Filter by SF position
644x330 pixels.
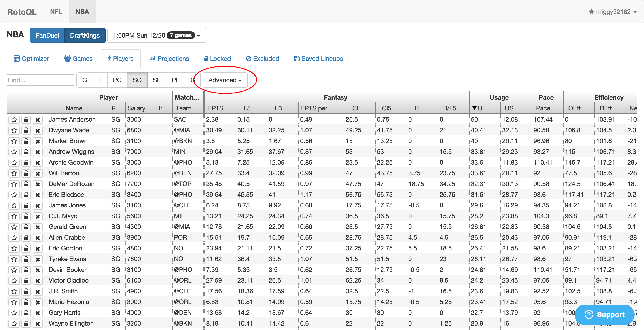[157, 80]
